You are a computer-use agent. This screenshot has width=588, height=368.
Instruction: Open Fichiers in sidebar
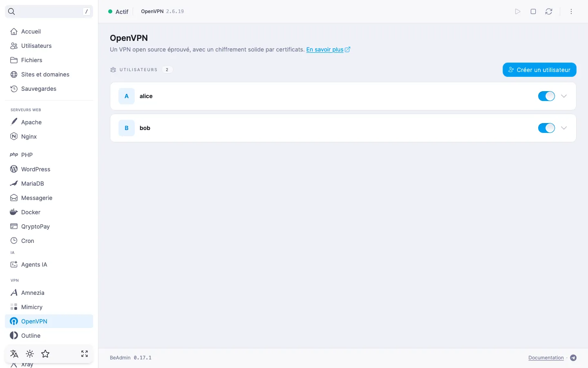pyautogui.click(x=49, y=60)
